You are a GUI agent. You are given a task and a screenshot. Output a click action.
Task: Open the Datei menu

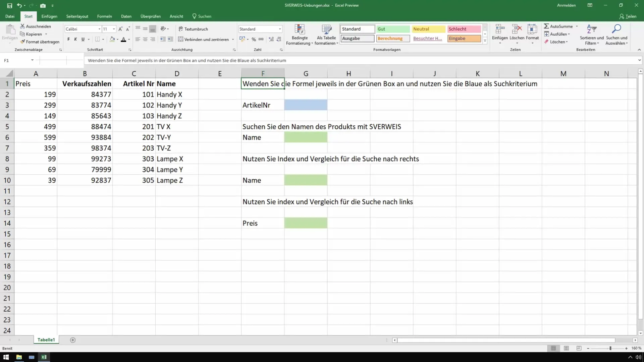point(10,16)
